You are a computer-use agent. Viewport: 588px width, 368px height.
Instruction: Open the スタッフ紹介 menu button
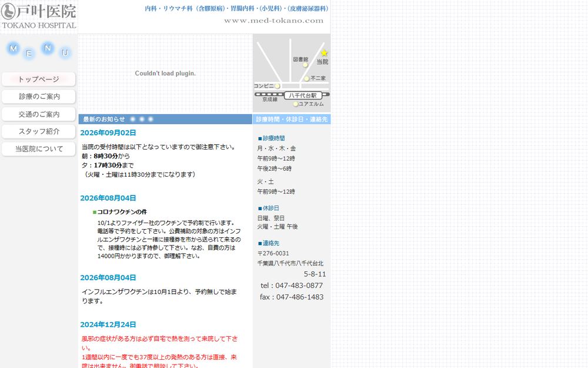point(39,131)
